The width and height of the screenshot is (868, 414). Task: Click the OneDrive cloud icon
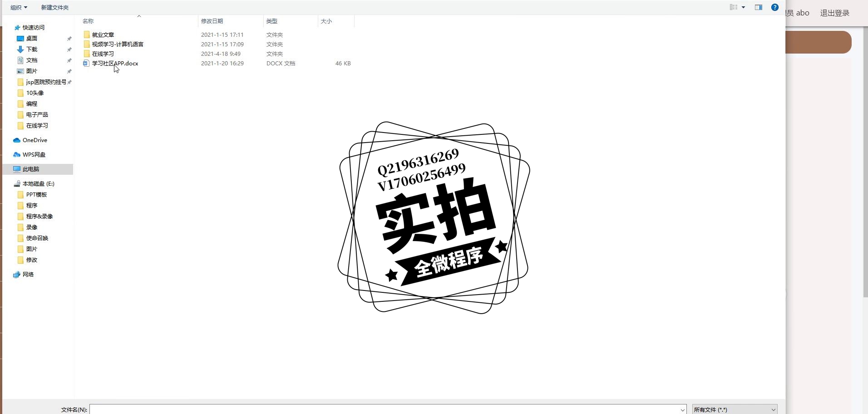(17, 140)
